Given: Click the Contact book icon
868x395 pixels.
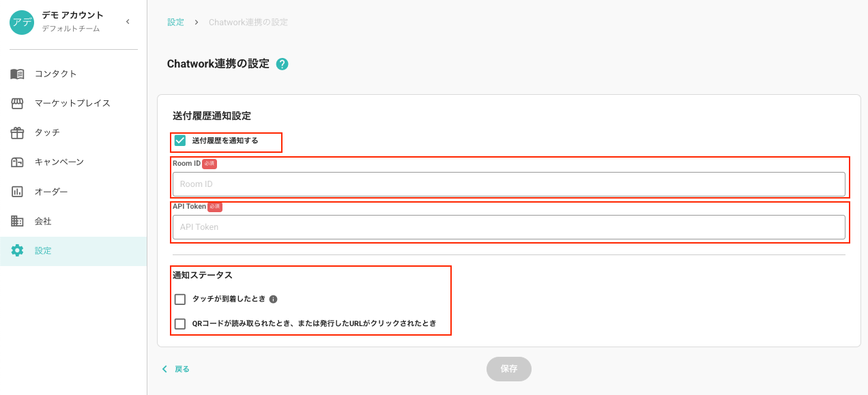Looking at the screenshot, I should coord(17,74).
